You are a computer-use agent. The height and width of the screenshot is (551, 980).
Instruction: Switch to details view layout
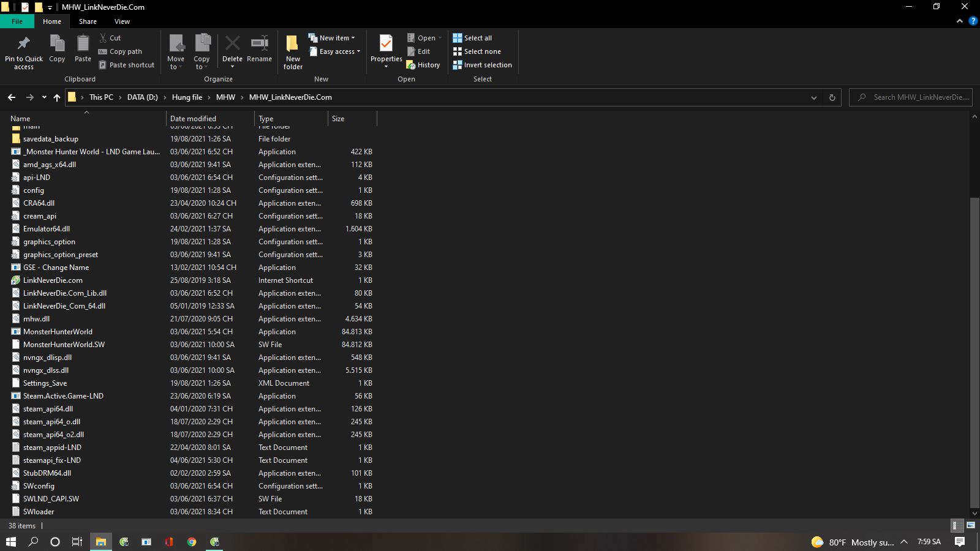coord(956,525)
